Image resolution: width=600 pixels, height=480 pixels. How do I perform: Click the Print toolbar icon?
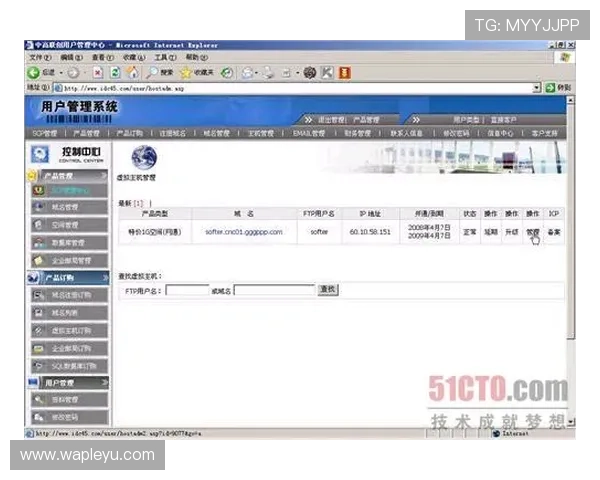tap(269, 73)
